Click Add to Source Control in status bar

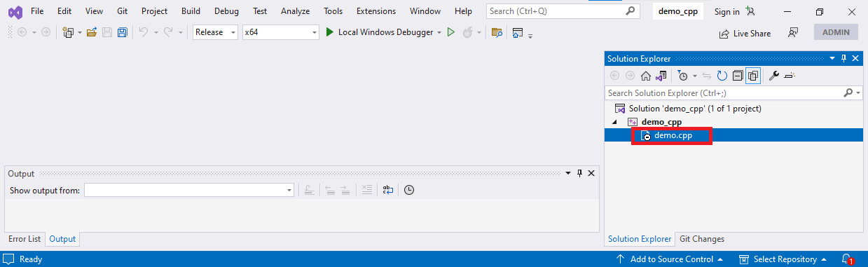tap(670, 259)
